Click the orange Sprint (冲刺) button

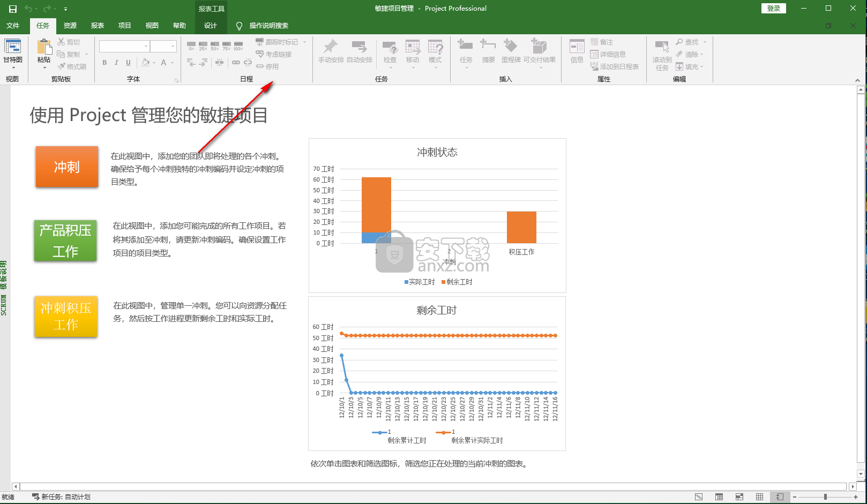(67, 167)
